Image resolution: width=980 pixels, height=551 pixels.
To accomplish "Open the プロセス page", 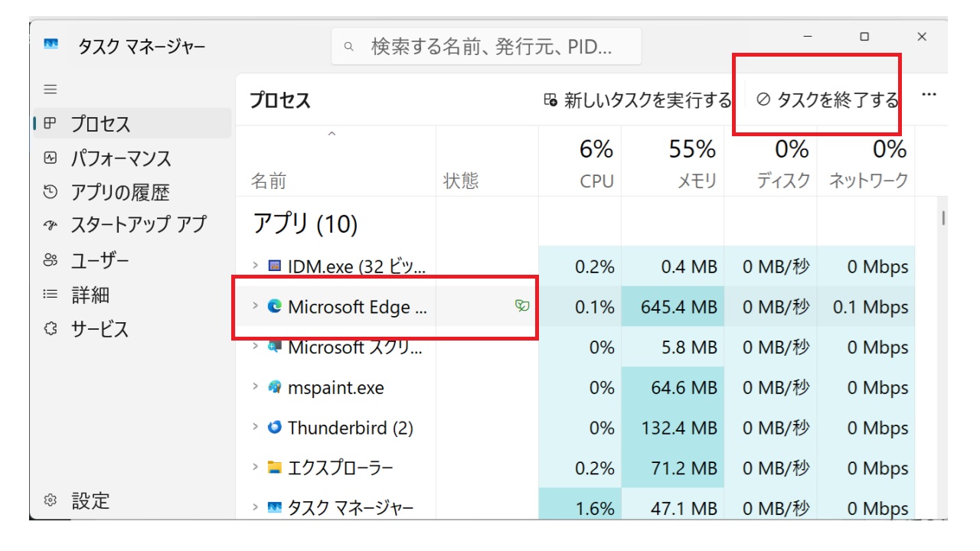I will 132,123.
